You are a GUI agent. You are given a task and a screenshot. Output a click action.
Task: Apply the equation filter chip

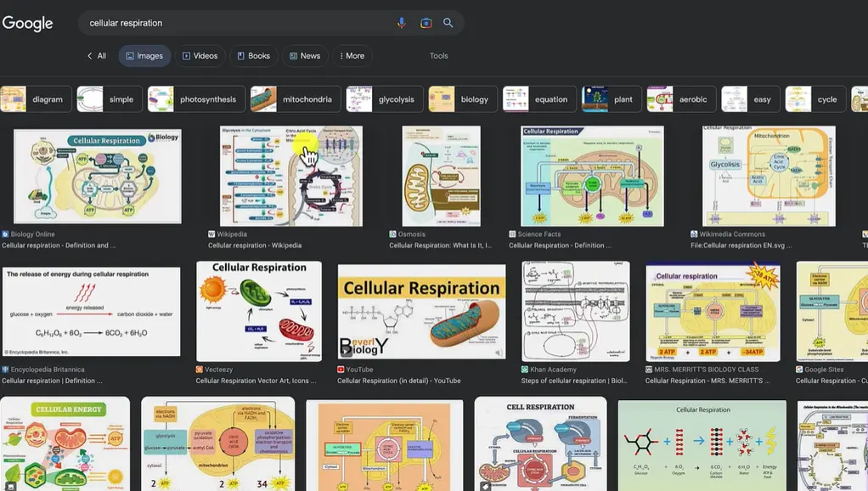click(539, 99)
